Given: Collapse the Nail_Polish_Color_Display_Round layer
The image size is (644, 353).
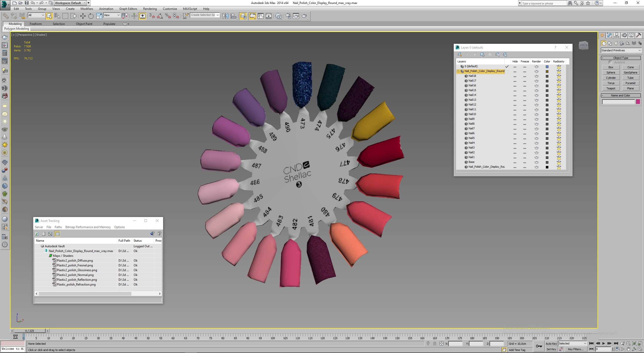Looking at the screenshot, I should pyautogui.click(x=458, y=71).
